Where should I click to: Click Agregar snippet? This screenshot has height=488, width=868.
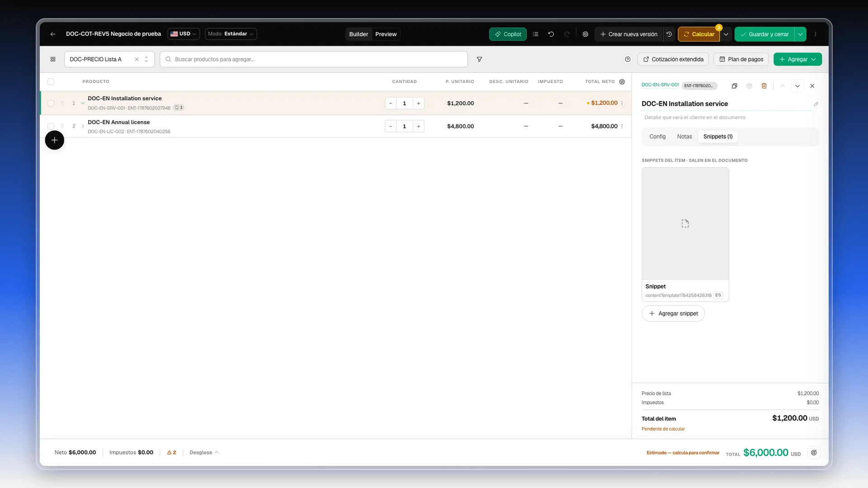(673, 314)
